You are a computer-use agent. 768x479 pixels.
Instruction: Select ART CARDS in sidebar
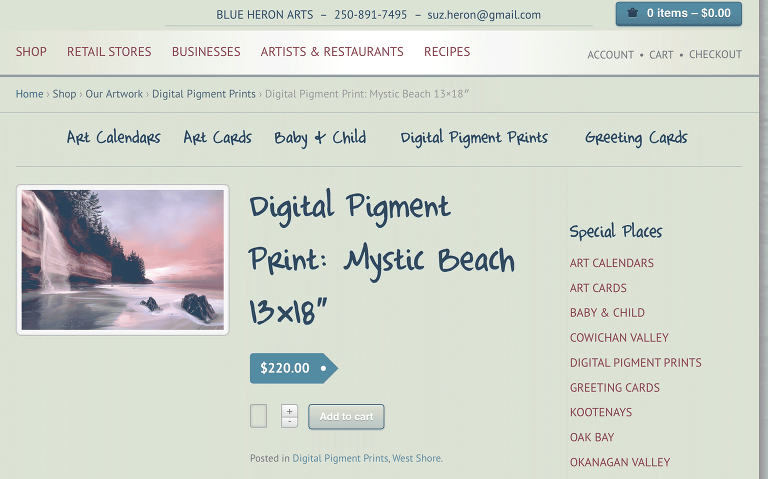click(x=598, y=288)
